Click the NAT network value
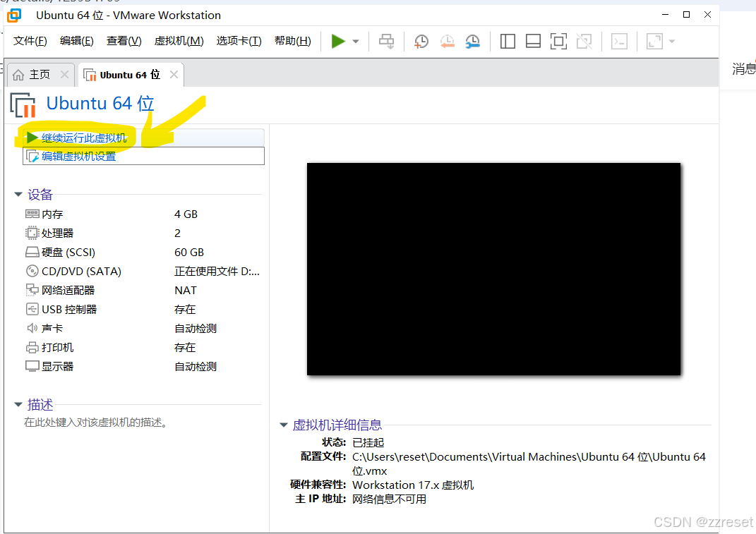 pyautogui.click(x=185, y=290)
